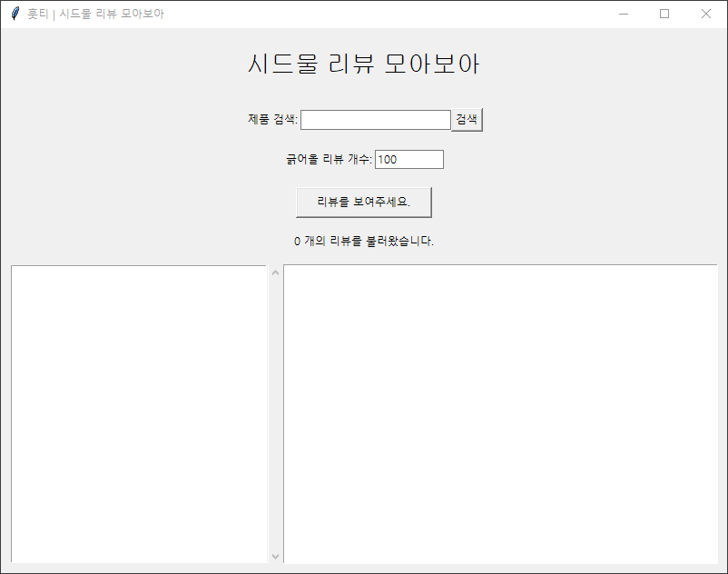Click the scrollbar down arrow
The height and width of the screenshot is (574, 728).
(x=275, y=557)
